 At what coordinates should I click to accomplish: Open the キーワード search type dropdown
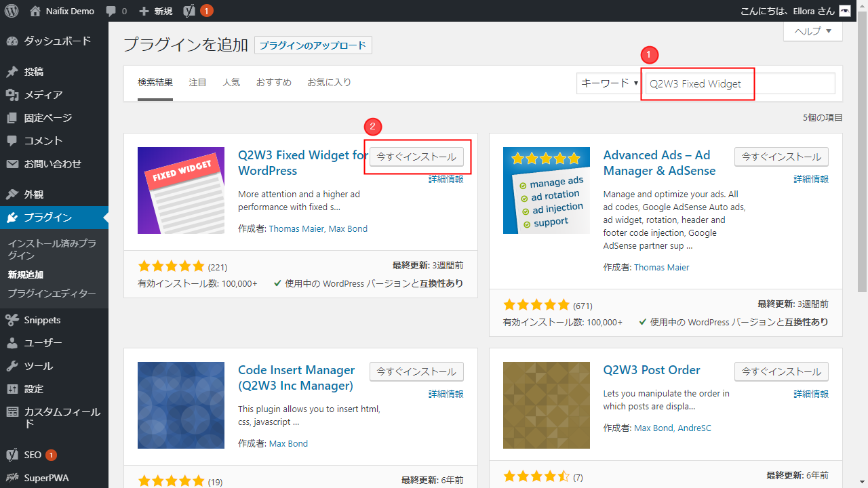pos(609,83)
